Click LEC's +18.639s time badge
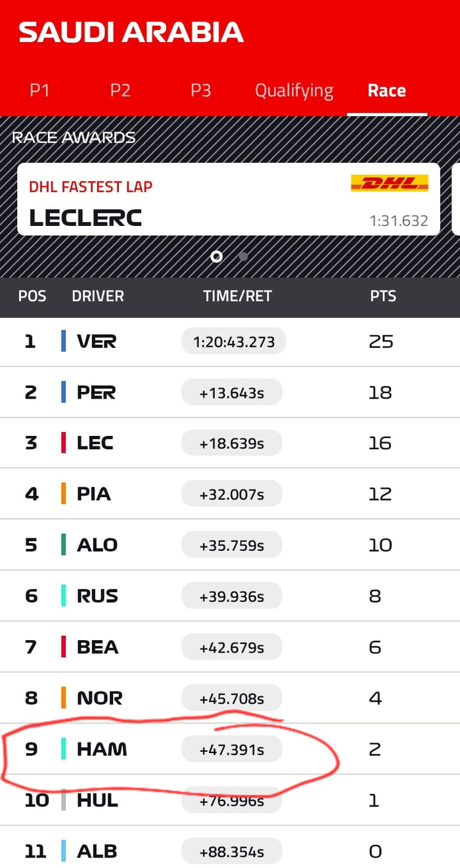This screenshot has height=868, width=460. (231, 443)
